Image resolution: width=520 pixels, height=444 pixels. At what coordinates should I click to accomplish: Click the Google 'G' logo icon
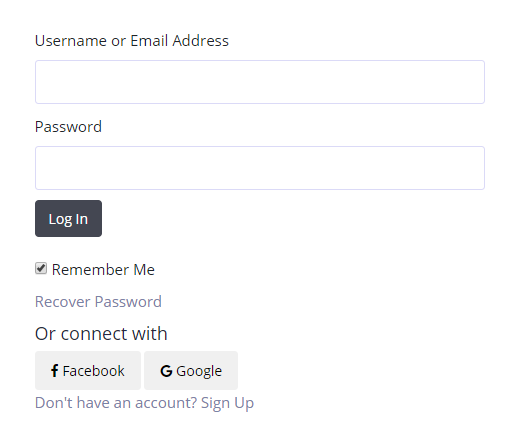tap(166, 371)
